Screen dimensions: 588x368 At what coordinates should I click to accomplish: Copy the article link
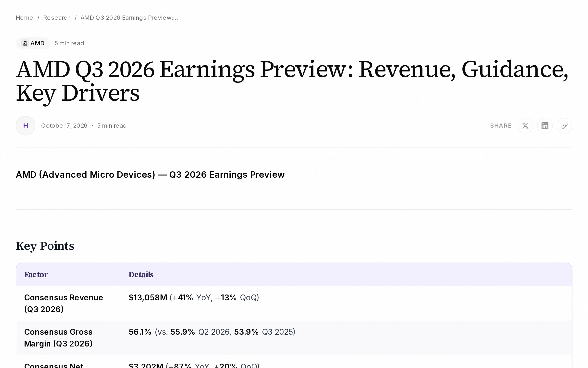click(x=564, y=126)
